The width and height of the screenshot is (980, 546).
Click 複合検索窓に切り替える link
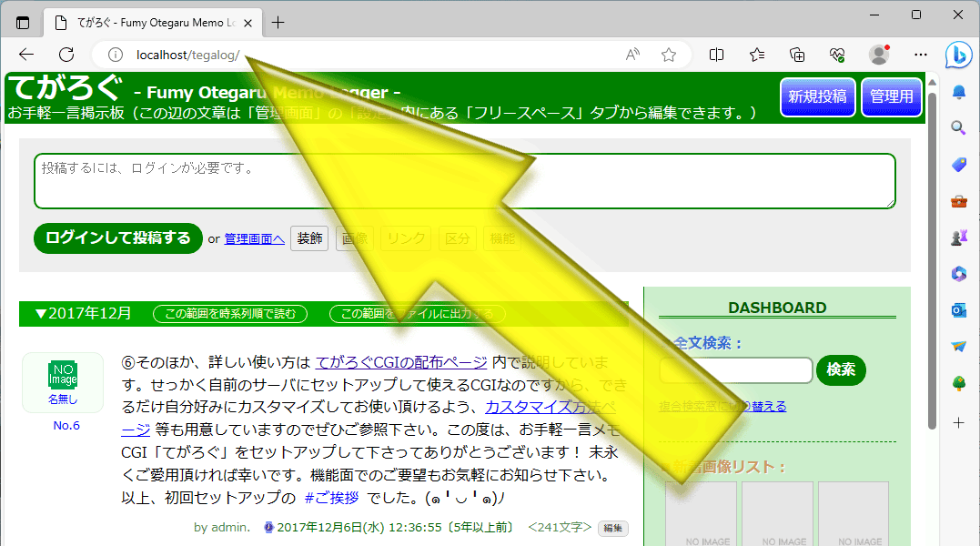click(x=722, y=407)
